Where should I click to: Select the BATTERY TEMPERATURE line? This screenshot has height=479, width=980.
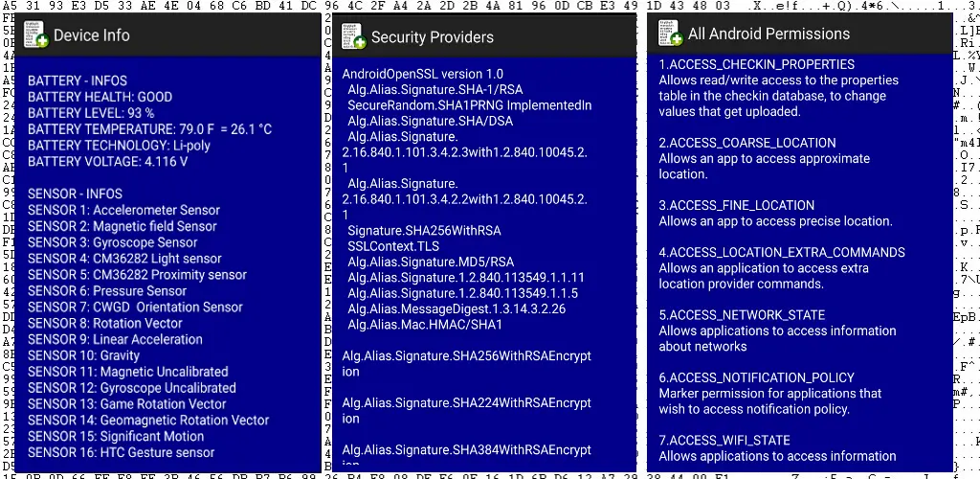point(150,129)
